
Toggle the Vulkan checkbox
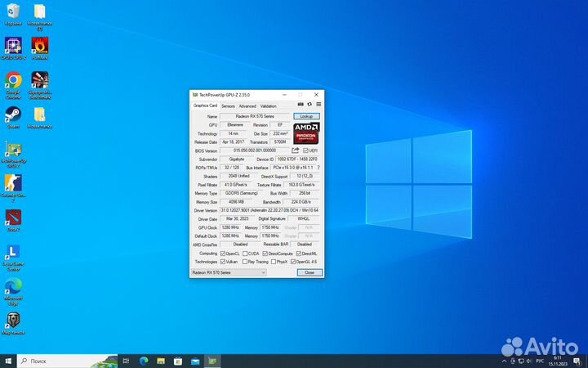click(x=223, y=262)
